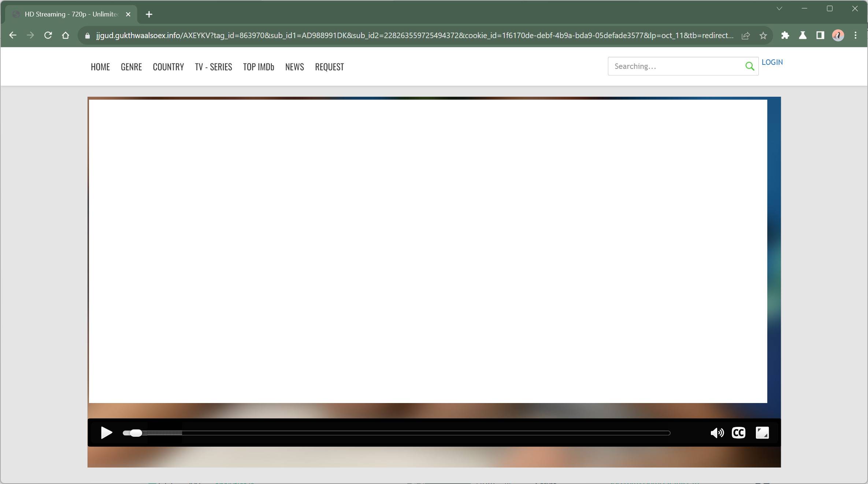Image resolution: width=868 pixels, height=484 pixels.
Task: Go to browser home page icon
Action: click(66, 36)
